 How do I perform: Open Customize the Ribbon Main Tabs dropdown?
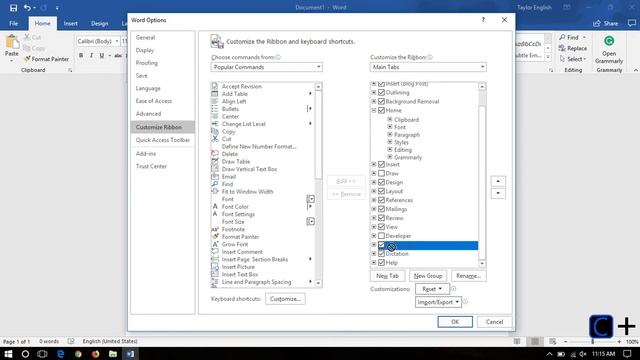click(x=428, y=67)
